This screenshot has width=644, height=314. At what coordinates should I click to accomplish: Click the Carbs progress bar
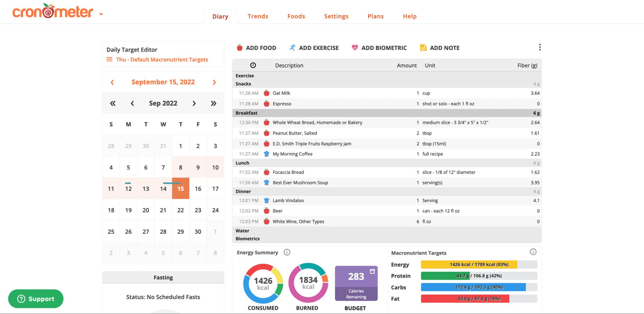[x=479, y=287]
